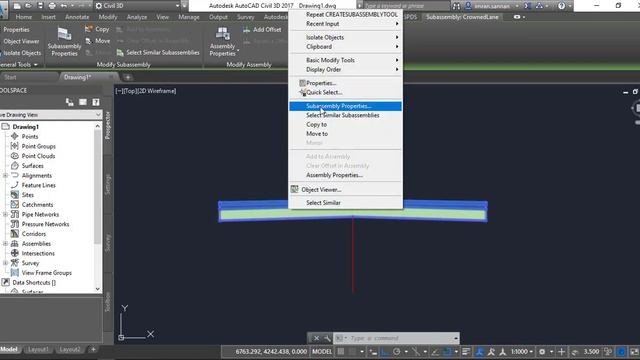640x360 pixels.
Task: Click the new drawing tab plus button
Action: click(x=128, y=77)
